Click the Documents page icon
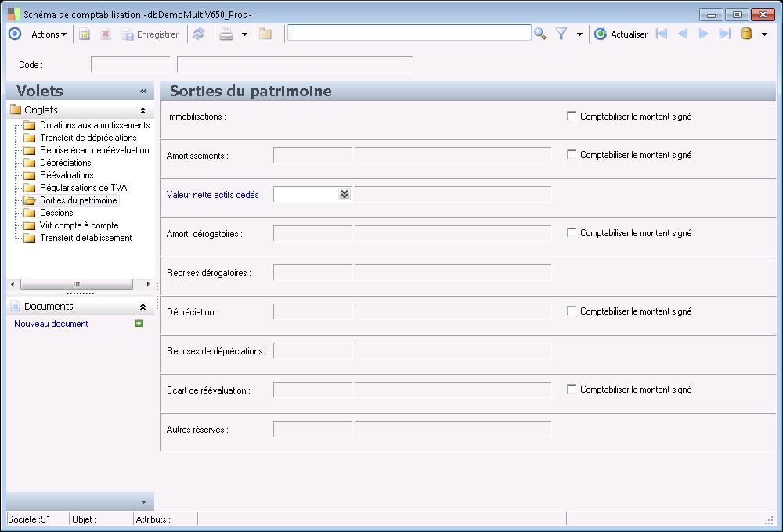The image size is (783, 532). coord(16,306)
